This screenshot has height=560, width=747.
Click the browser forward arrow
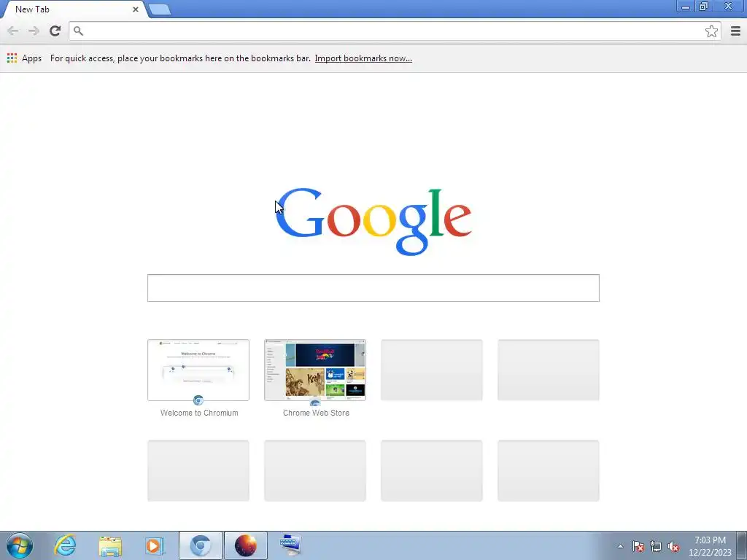point(34,31)
